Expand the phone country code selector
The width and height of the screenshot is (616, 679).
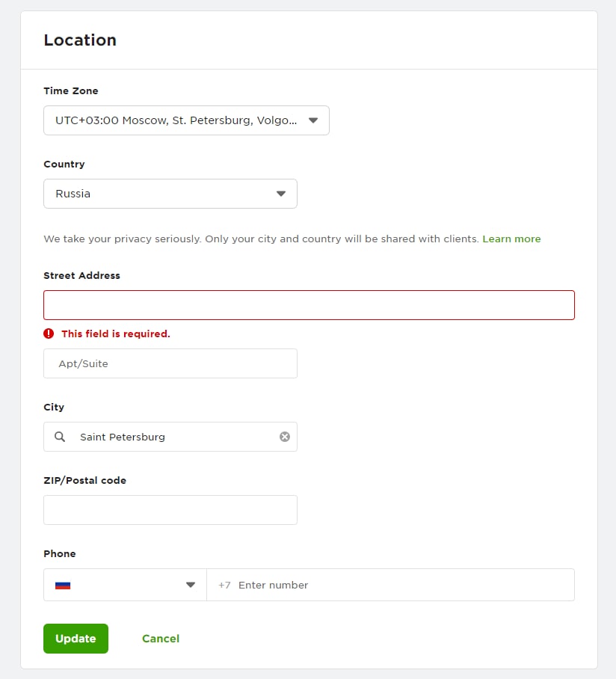coord(125,585)
